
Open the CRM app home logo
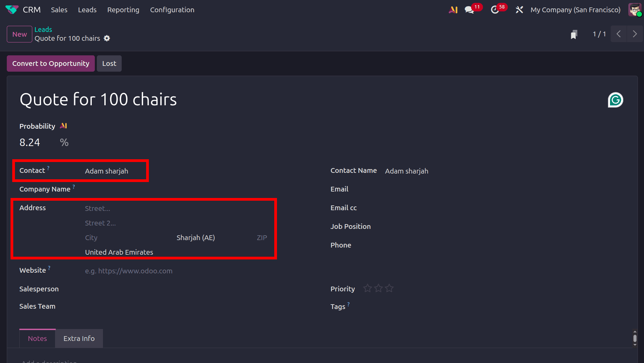(12, 10)
